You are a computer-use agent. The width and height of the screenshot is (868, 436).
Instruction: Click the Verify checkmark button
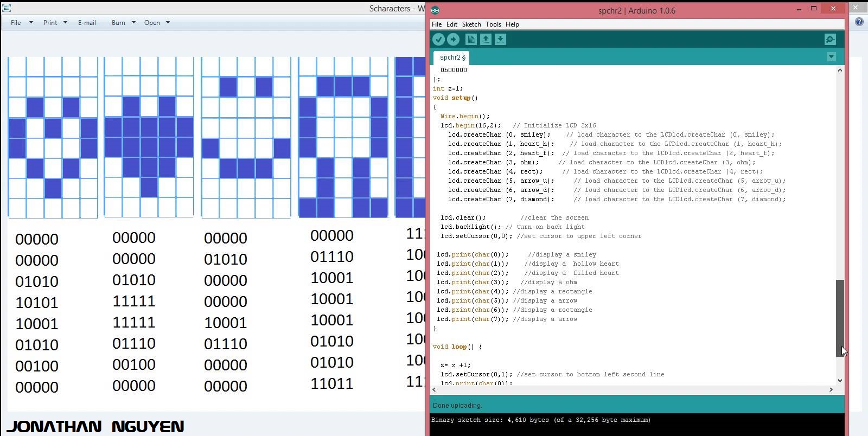438,39
